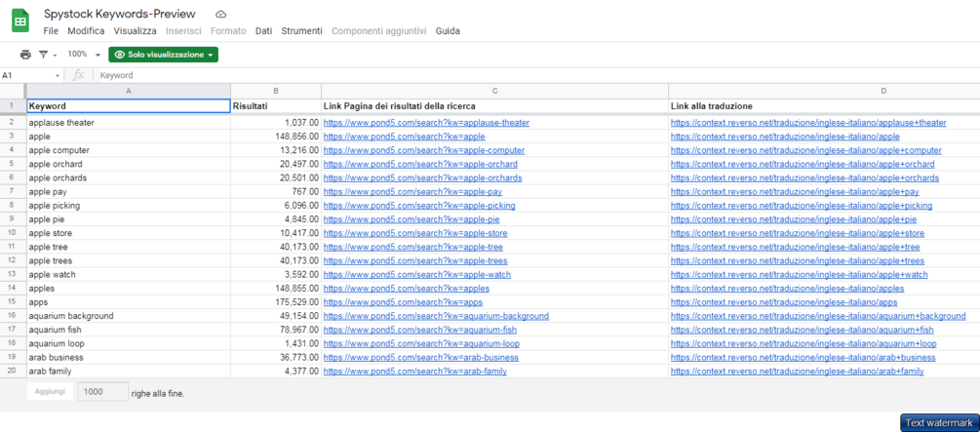Open the Componenti aggiuntivi menu
Viewport: 980px width, 432px height.
[378, 30]
